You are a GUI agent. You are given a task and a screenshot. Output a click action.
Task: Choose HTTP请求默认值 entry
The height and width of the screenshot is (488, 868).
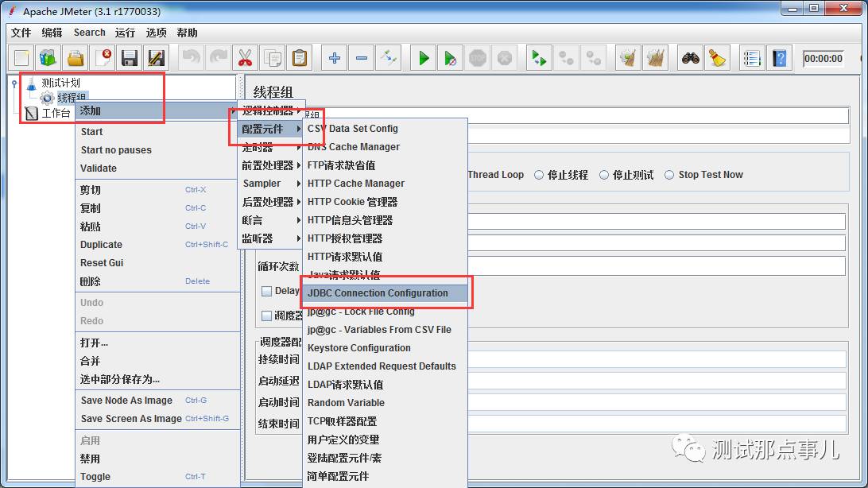click(x=386, y=257)
